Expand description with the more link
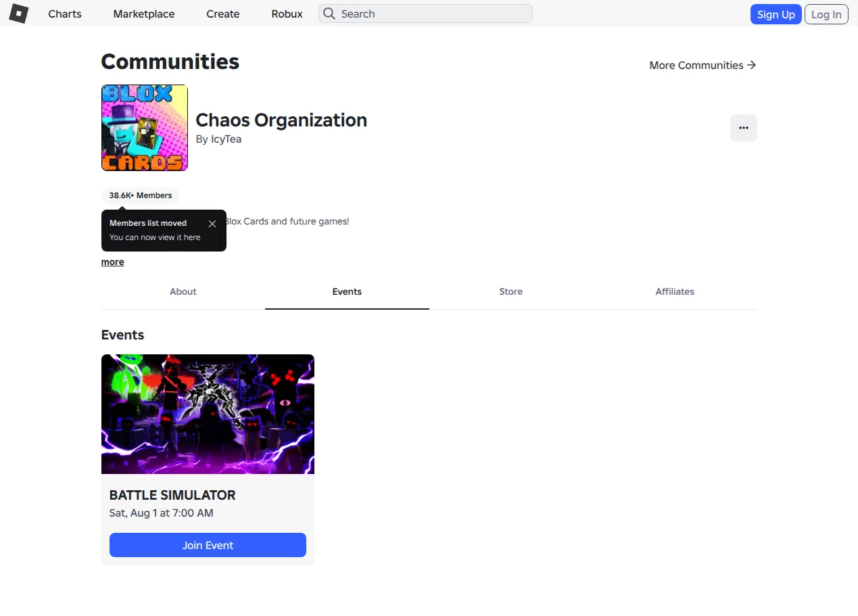Viewport: 858px width, 616px height. pos(113,262)
